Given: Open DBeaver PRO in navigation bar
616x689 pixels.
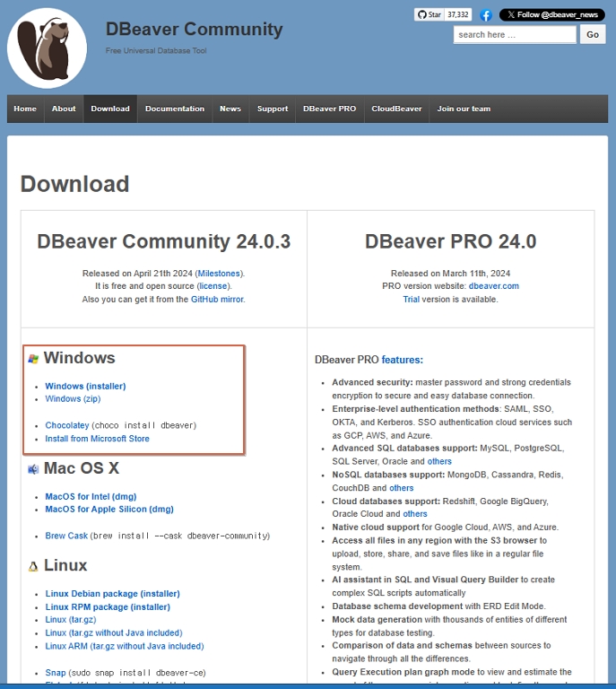Looking at the screenshot, I should (x=330, y=109).
